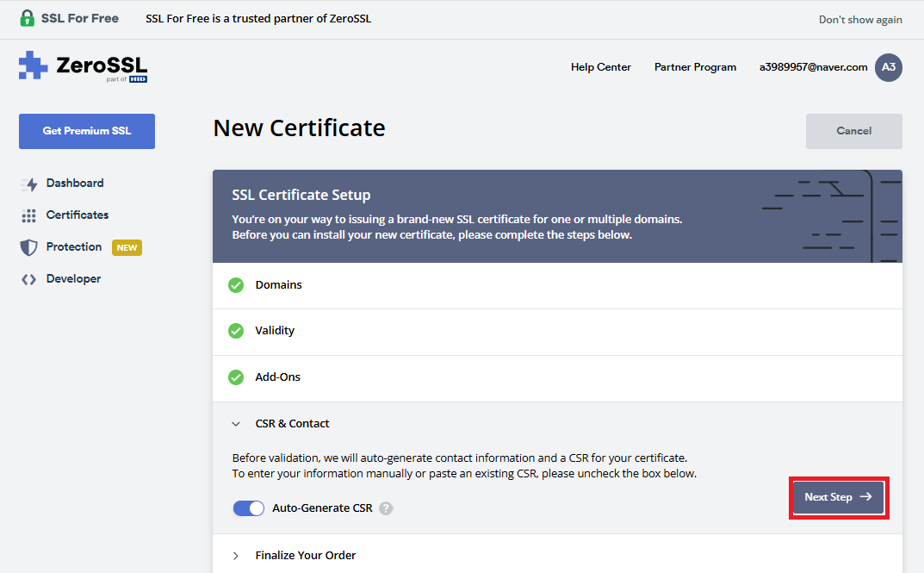Click the SSL For Free banner text
Image resolution: width=924 pixels, height=573 pixels.
pyautogui.click(x=79, y=18)
